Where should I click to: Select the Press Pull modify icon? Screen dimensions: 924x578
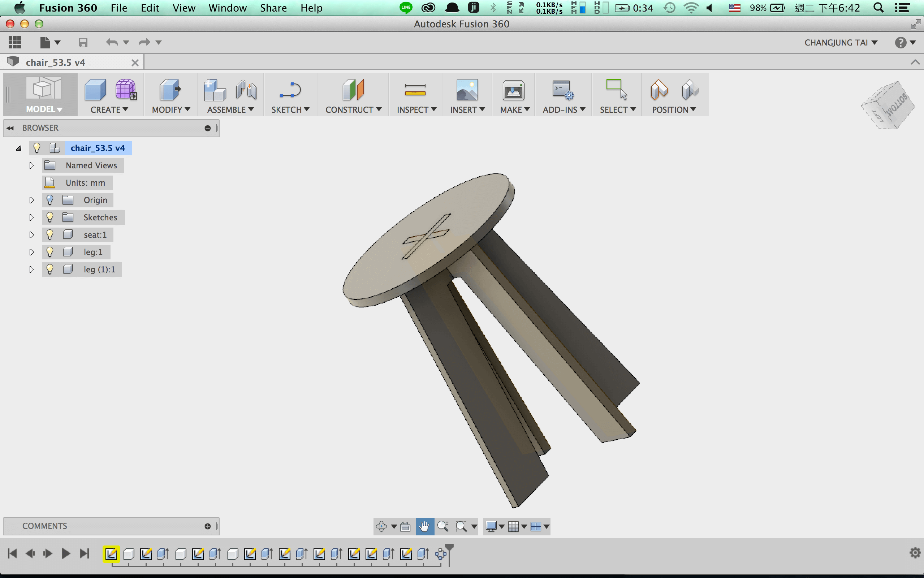pyautogui.click(x=170, y=90)
